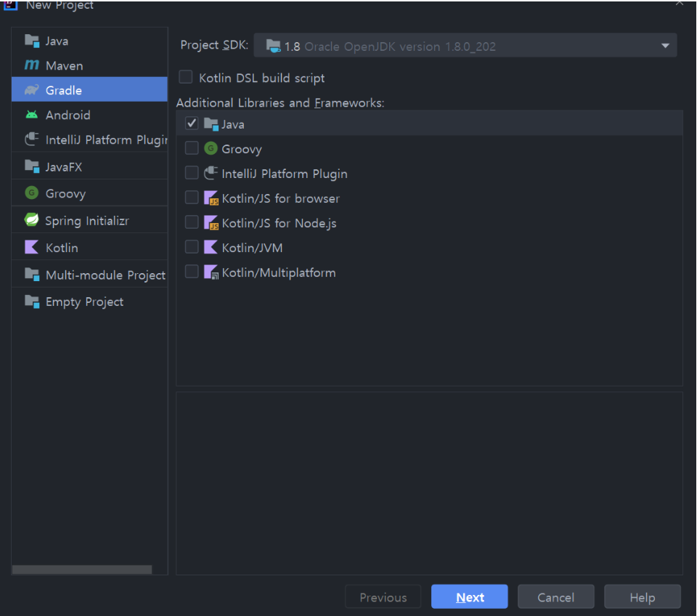Check the Groovy framework checkbox
The width and height of the screenshot is (697, 616).
[192, 147]
